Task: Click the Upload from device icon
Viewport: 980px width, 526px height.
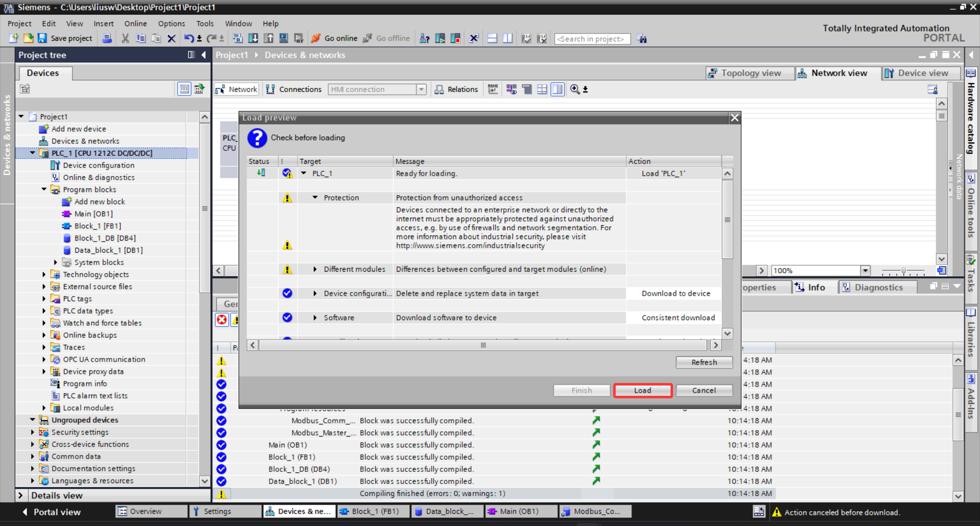Action: pyautogui.click(x=268, y=38)
